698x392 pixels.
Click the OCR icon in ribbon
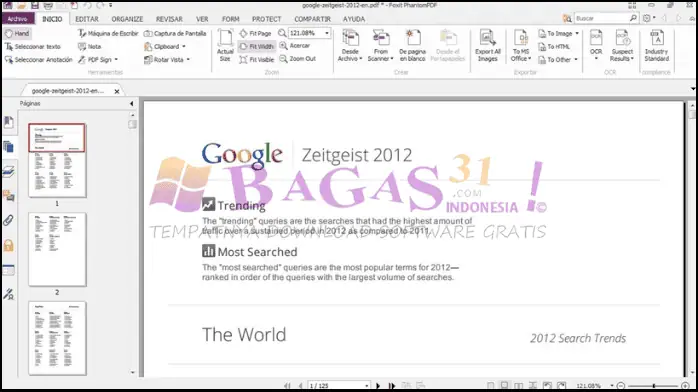(x=596, y=44)
